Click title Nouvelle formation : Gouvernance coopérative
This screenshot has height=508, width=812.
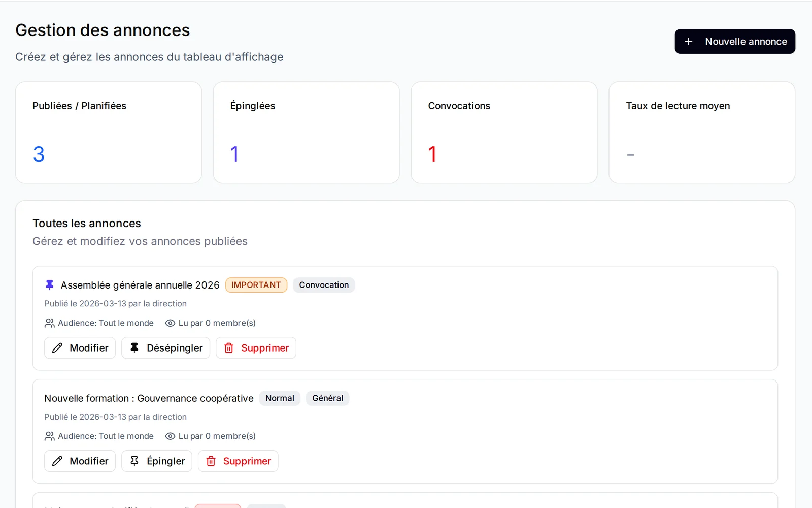pyautogui.click(x=149, y=398)
